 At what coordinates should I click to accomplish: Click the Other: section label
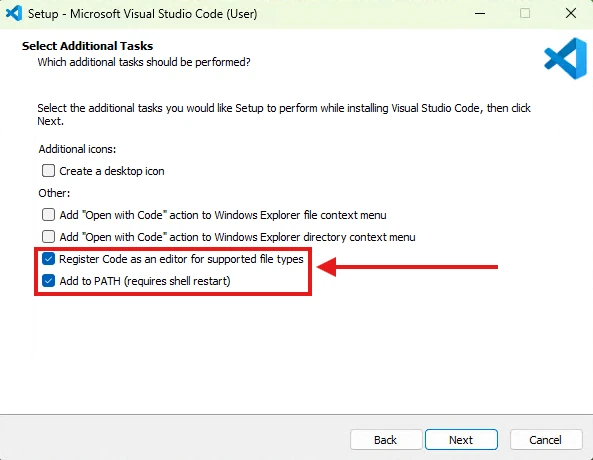54,193
